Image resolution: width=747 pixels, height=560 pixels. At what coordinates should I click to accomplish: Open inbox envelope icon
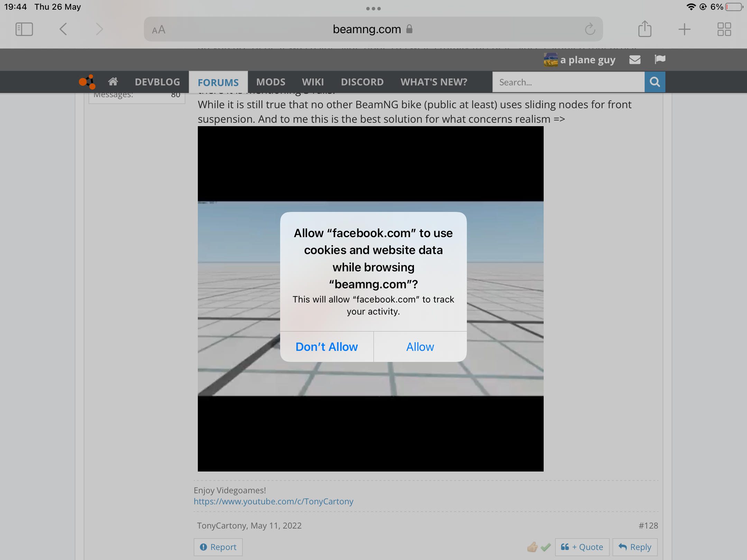(635, 60)
